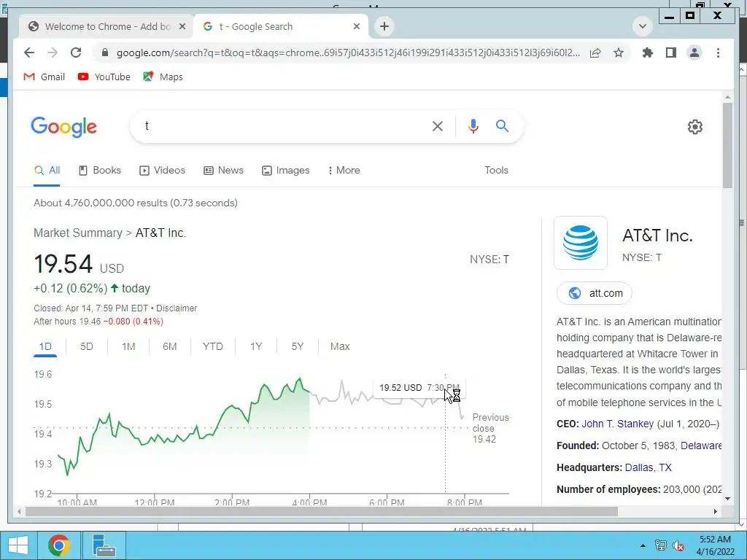Share this page via share icon
The image size is (747, 560).
pyautogui.click(x=595, y=52)
